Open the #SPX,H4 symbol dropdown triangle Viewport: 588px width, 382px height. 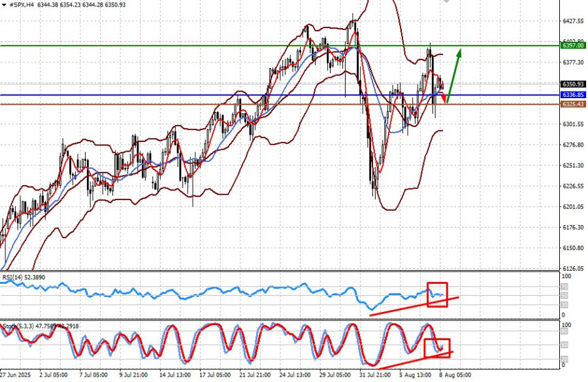pyautogui.click(x=4, y=5)
